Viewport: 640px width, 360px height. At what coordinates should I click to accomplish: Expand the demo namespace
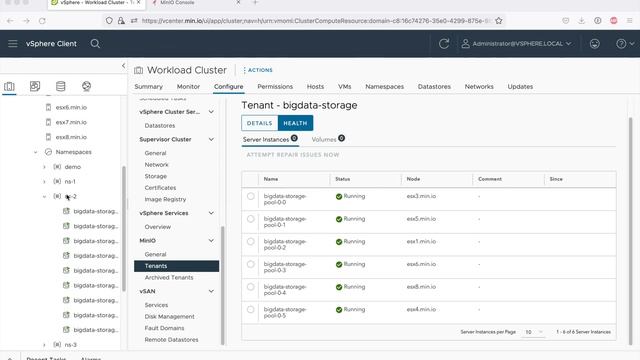[x=44, y=167]
